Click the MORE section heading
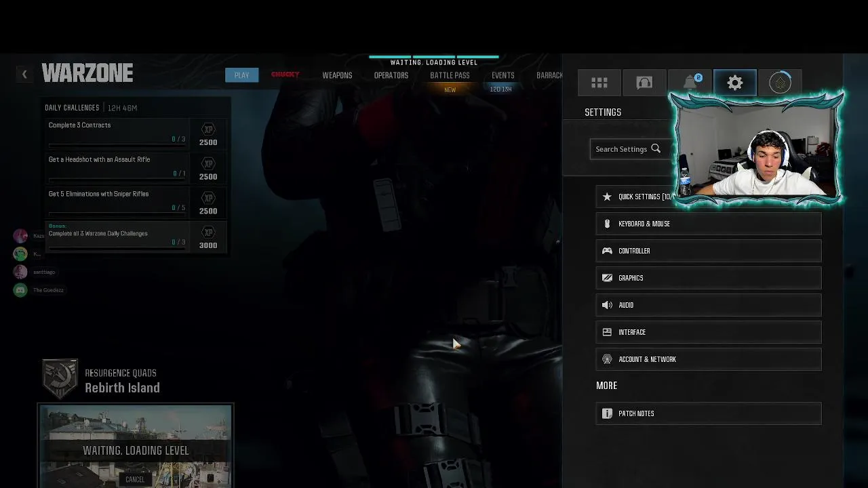Image resolution: width=868 pixels, height=488 pixels. (x=606, y=386)
